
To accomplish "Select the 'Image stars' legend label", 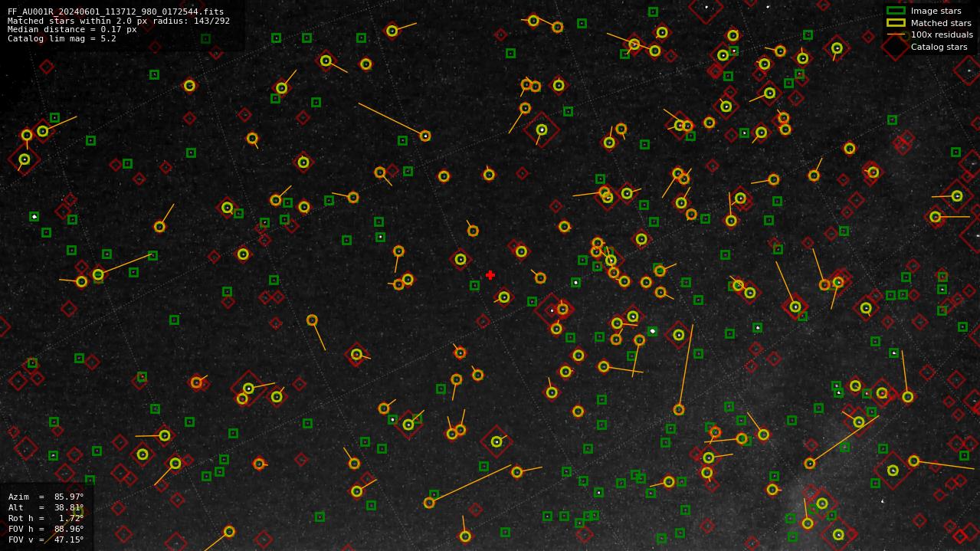I will 936,11.
